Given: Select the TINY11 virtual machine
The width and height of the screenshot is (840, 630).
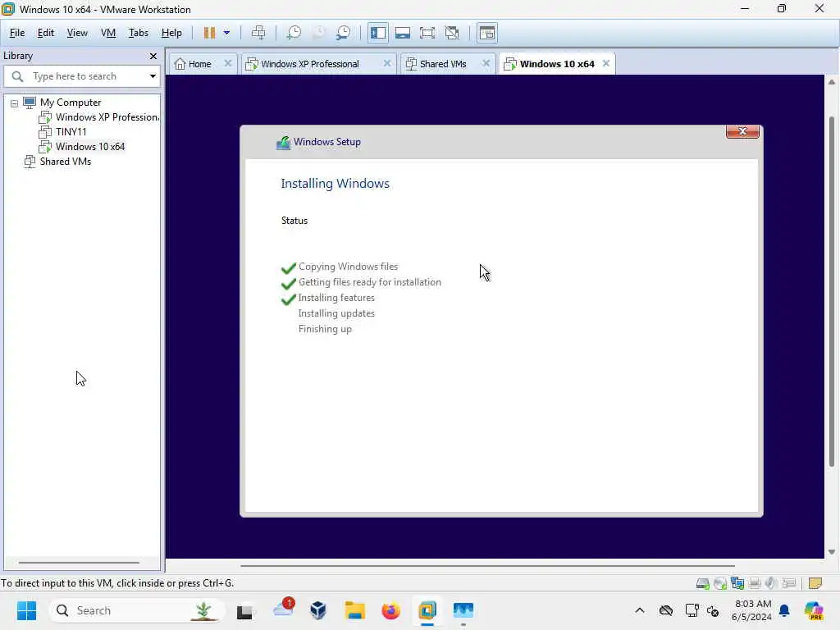Looking at the screenshot, I should pos(71,132).
